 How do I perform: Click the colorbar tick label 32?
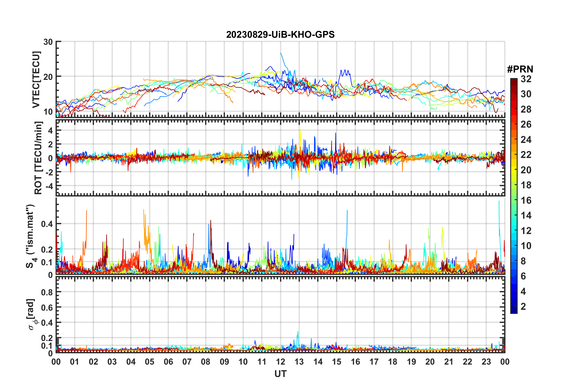click(526, 79)
